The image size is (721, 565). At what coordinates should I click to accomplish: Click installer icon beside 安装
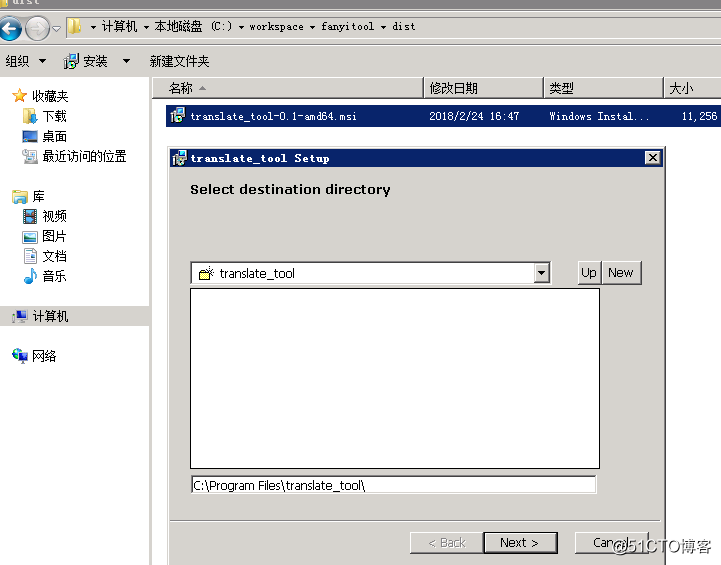pos(71,61)
